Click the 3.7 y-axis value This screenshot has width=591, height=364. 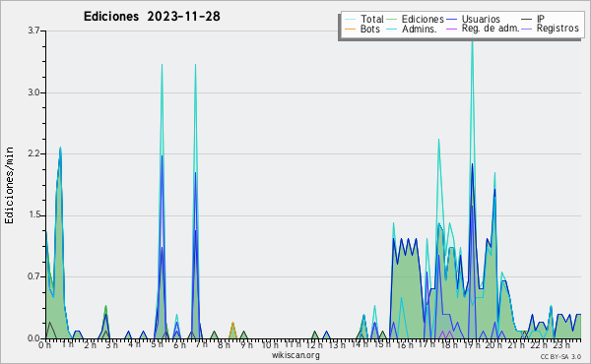pyautogui.click(x=33, y=30)
